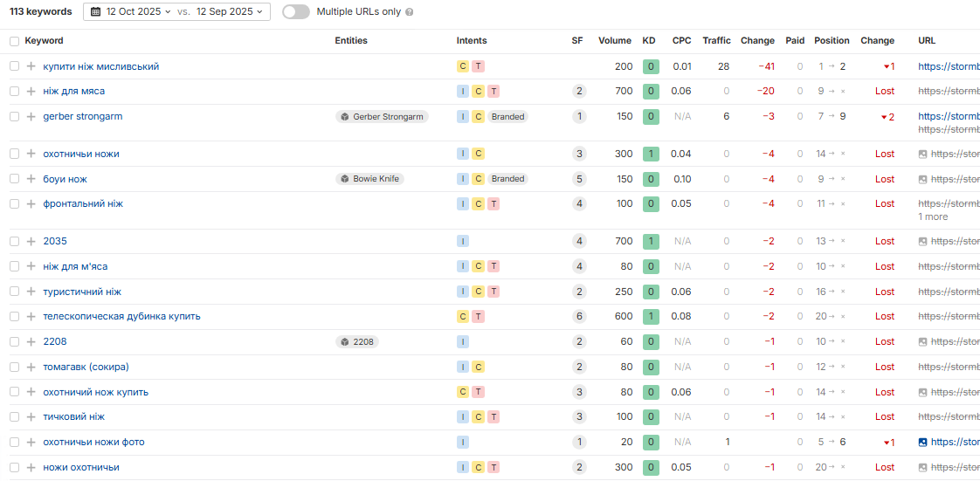
Task: Expand row for ніж для мяса
Action: (31, 91)
